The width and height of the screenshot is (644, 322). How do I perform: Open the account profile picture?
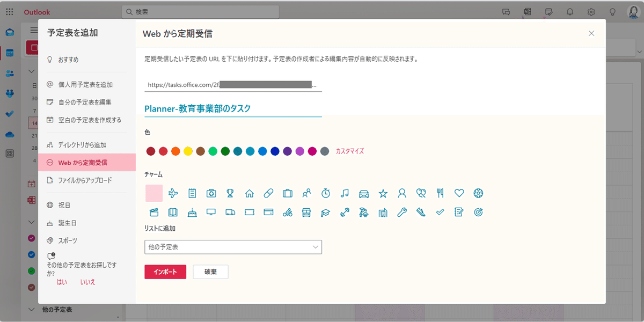(633, 12)
